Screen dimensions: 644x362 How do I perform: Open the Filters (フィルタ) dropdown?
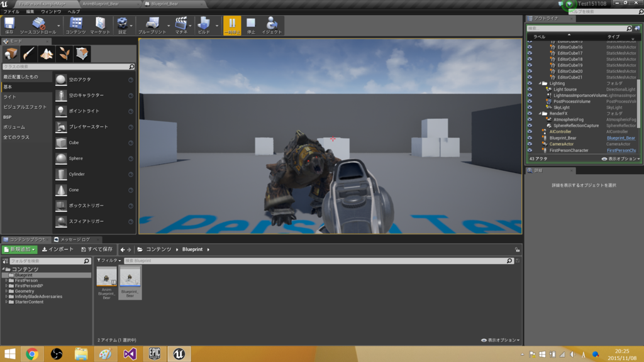coord(109,261)
